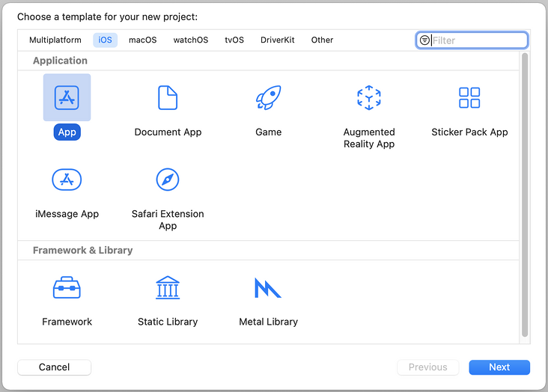Click the "Static Library" label
Viewport: 548px width, 392px height.
click(x=168, y=322)
